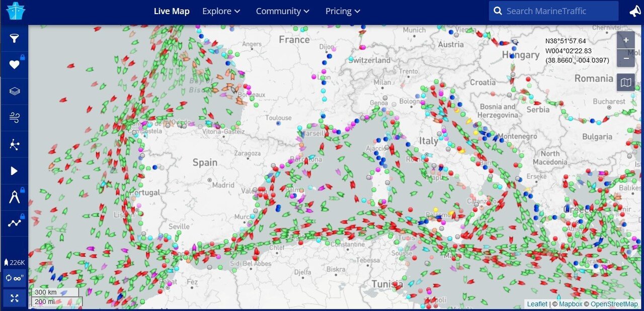The image size is (644, 311).
Task: Open the line chart route icon
Action: (14, 223)
